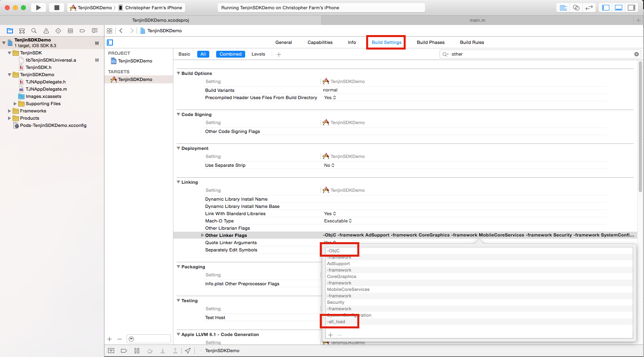Image resolution: width=644 pixels, height=357 pixels.
Task: Switch to the Capabilities tab
Action: point(320,42)
